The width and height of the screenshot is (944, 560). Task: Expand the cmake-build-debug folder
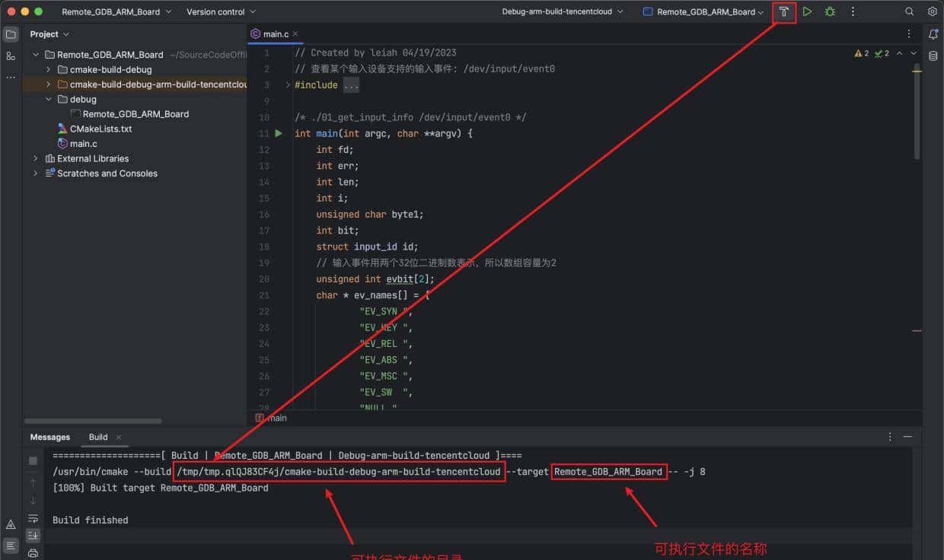(x=49, y=69)
